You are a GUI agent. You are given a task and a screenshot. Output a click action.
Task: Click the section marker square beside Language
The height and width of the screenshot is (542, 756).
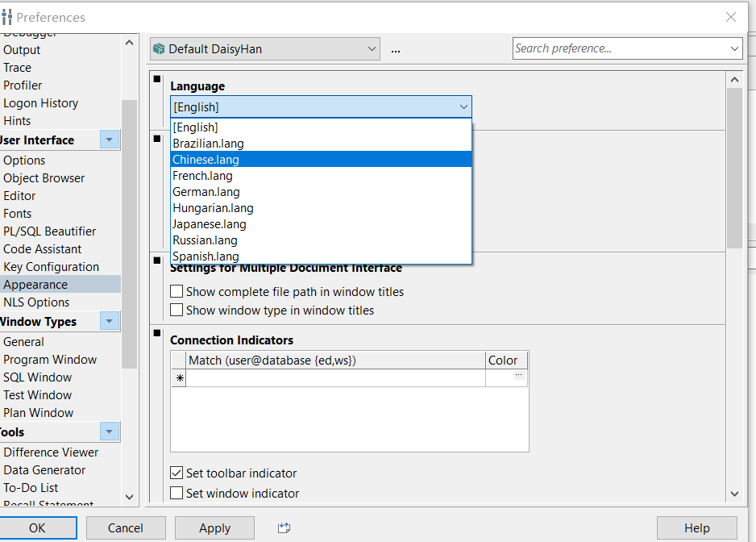click(x=156, y=78)
